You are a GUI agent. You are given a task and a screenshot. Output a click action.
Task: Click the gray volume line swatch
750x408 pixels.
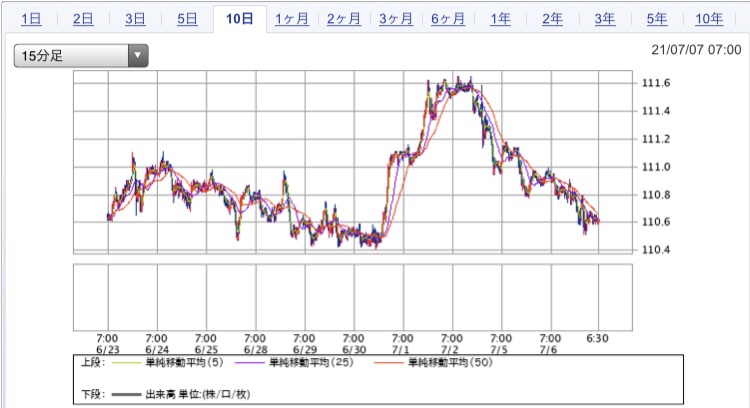[126, 395]
